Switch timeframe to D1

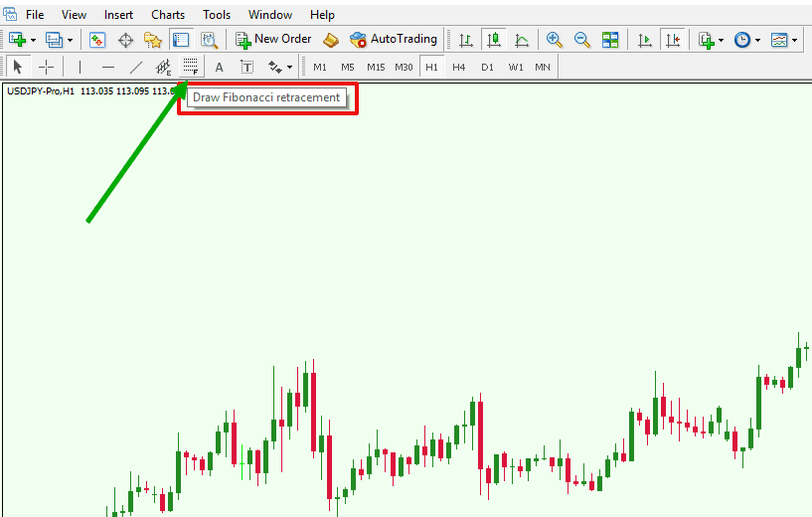pyautogui.click(x=487, y=68)
